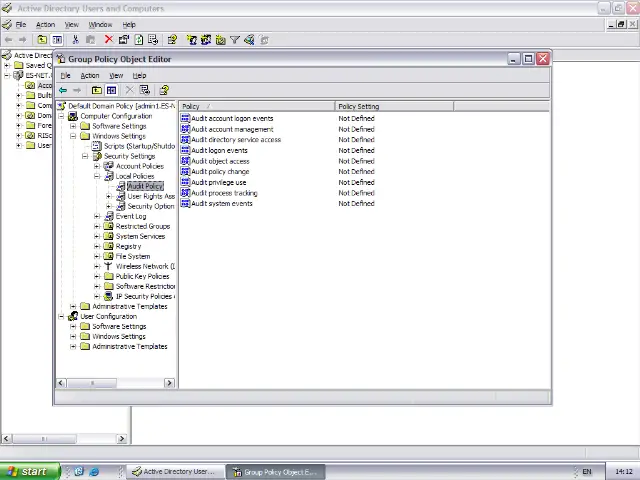Click the Show/Hide Console Tree icon
The image size is (640, 480).
(111, 90)
